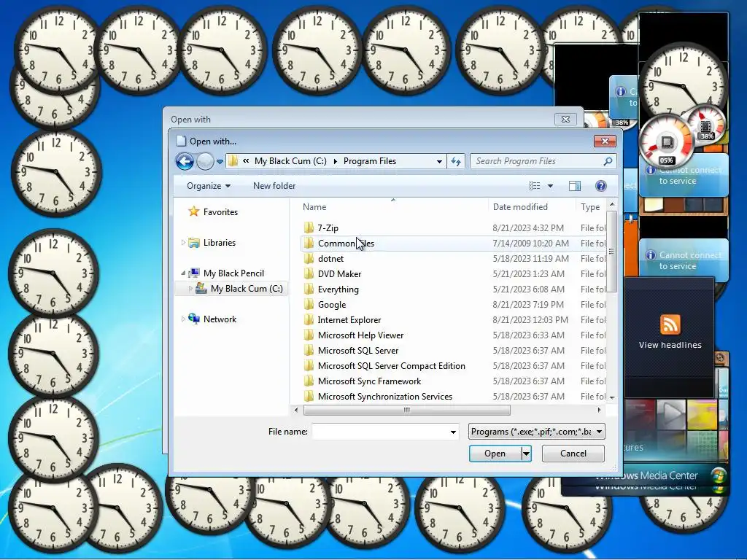
Task: Open the Open button's split arrow
Action: pos(526,454)
